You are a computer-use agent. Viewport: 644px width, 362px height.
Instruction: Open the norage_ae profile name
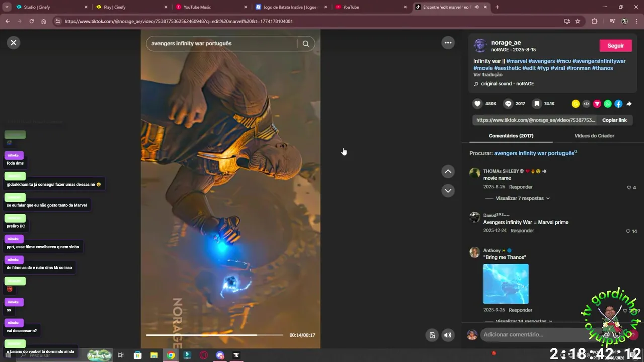(506, 43)
